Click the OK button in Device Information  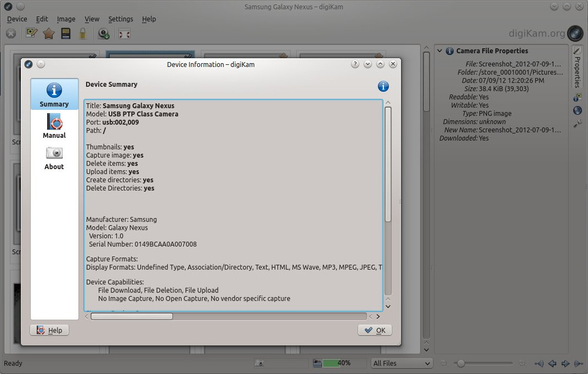coord(375,330)
